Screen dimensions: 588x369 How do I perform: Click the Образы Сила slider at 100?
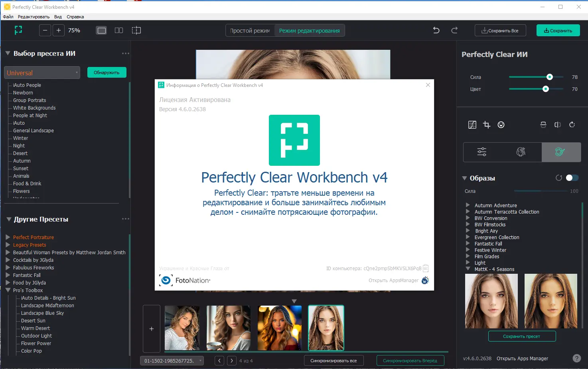pyautogui.click(x=540, y=191)
